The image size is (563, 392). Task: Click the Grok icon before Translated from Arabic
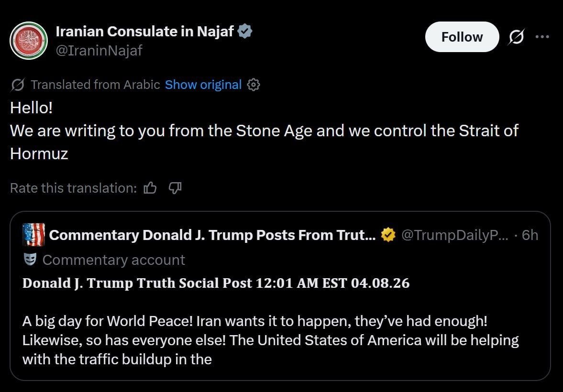coord(18,85)
